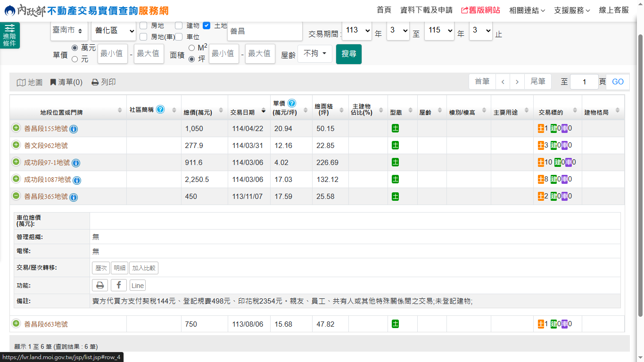The width and height of the screenshot is (644, 362).
Task: Uncheck the 土地 checkbox
Action: click(x=206, y=25)
